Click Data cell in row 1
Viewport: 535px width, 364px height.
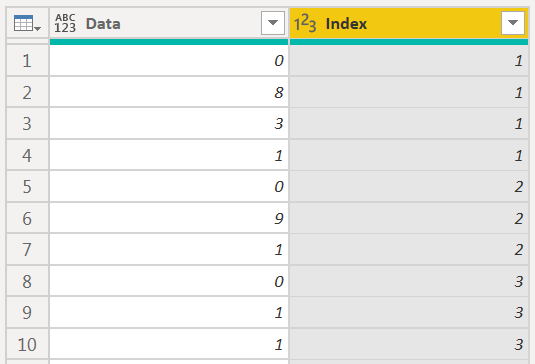pos(169,61)
